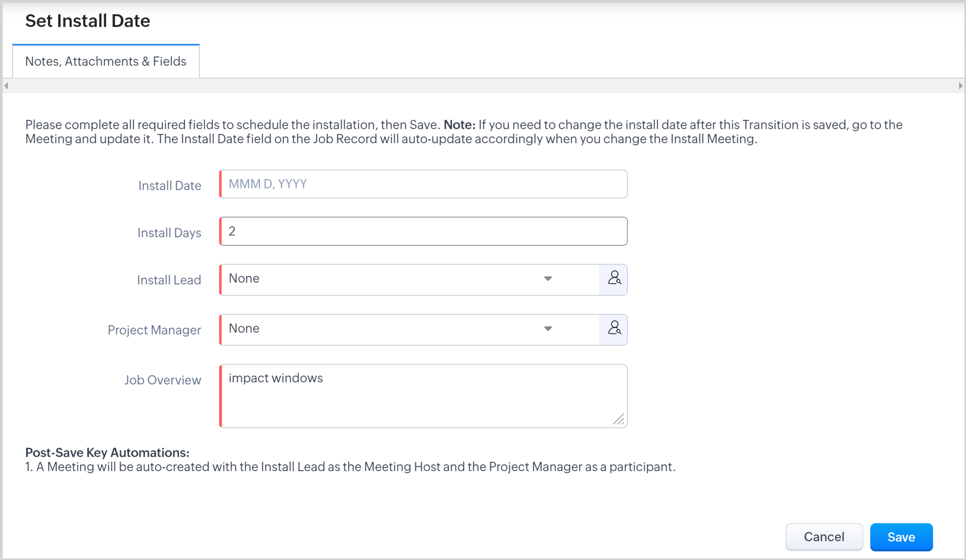Click the Install Date field label

(170, 186)
